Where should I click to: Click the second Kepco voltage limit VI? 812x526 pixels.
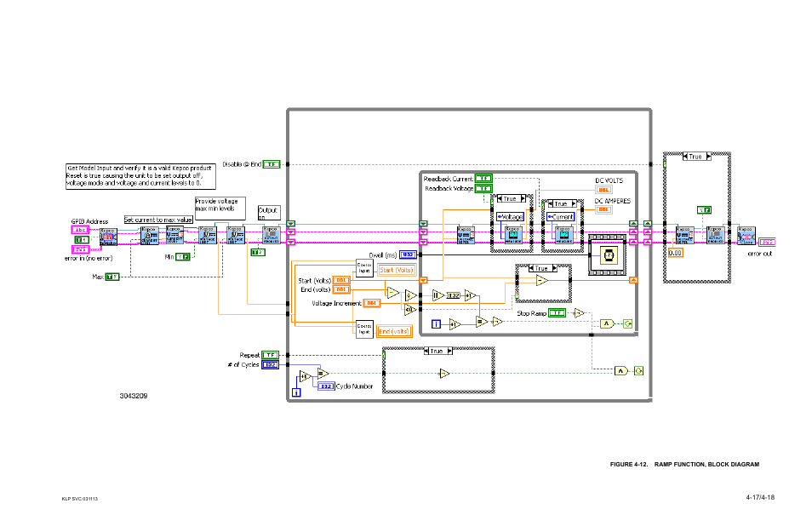236,236
